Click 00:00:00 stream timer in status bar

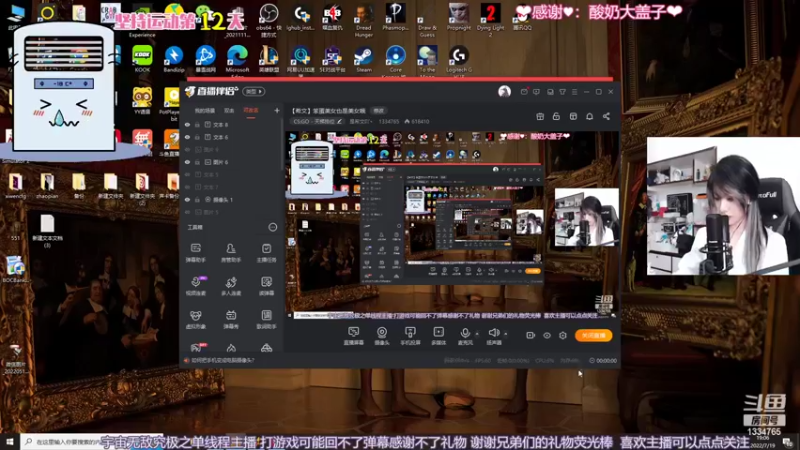click(603, 360)
